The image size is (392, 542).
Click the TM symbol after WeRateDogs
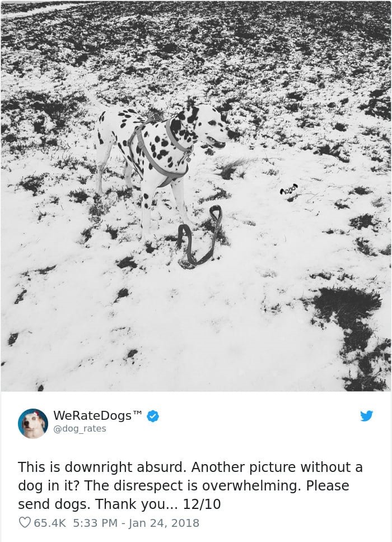[137, 413]
